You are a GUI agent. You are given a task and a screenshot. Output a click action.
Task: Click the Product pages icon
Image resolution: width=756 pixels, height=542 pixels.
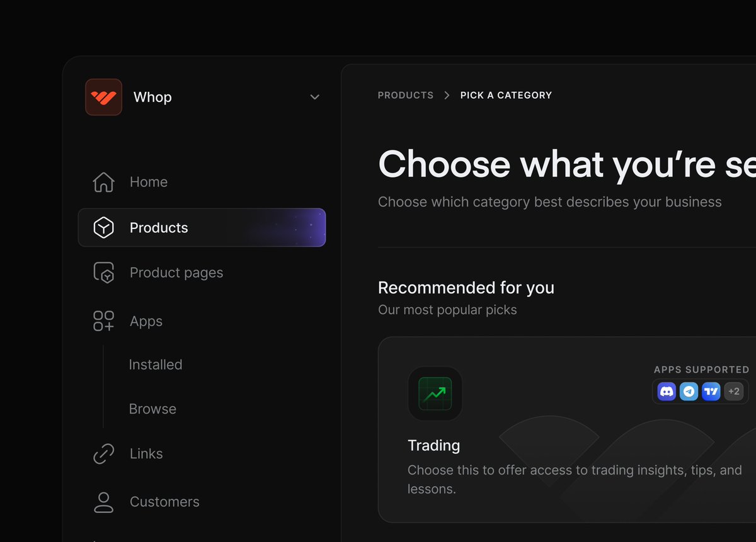pyautogui.click(x=103, y=273)
